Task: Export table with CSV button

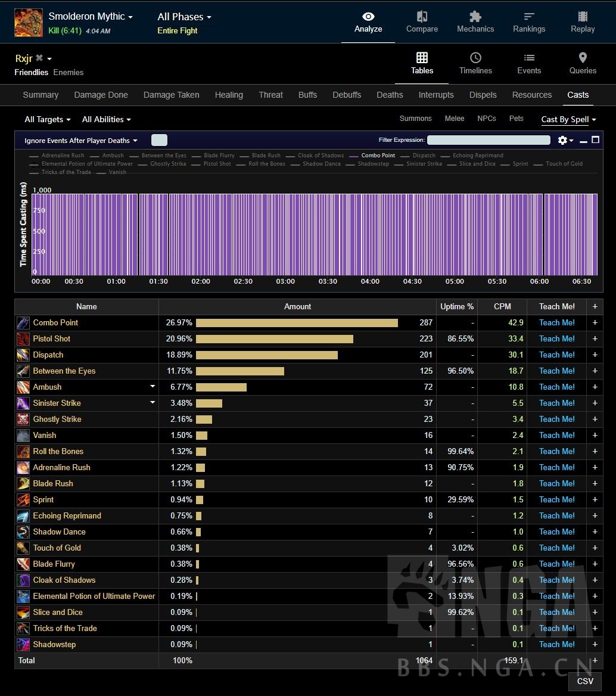Action: [585, 681]
